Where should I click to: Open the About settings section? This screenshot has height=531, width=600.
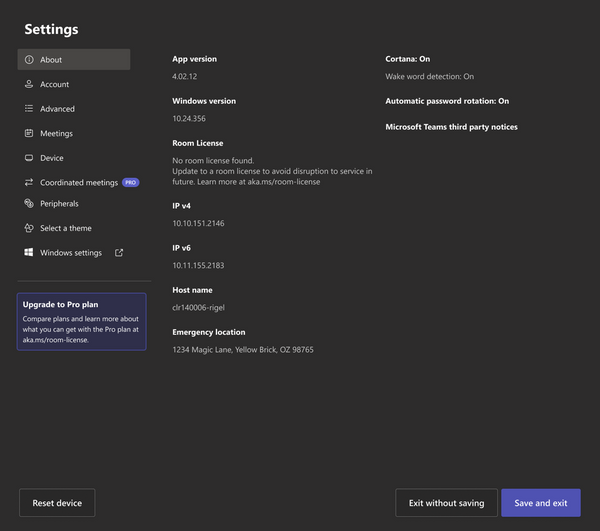coord(74,59)
